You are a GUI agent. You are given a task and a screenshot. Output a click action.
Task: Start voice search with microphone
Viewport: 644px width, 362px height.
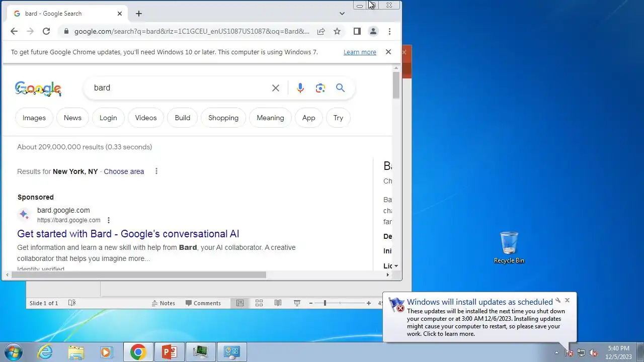pyautogui.click(x=300, y=88)
